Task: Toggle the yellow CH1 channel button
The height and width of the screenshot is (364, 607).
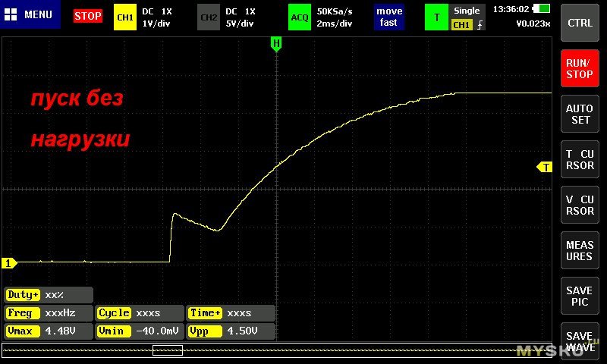Action: (x=125, y=17)
